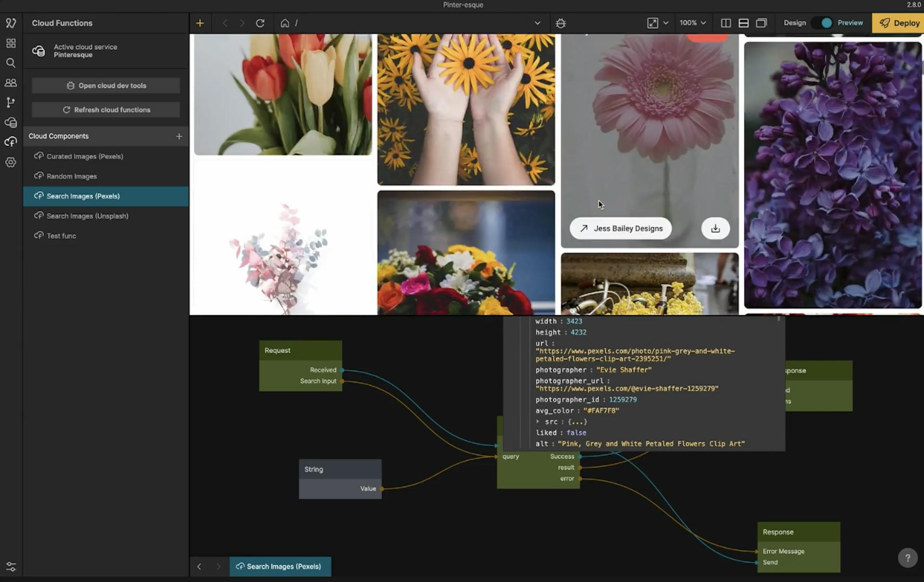Viewport: 924px width, 582px height.
Task: Open the collaboration people icon in sidebar
Action: click(x=11, y=83)
